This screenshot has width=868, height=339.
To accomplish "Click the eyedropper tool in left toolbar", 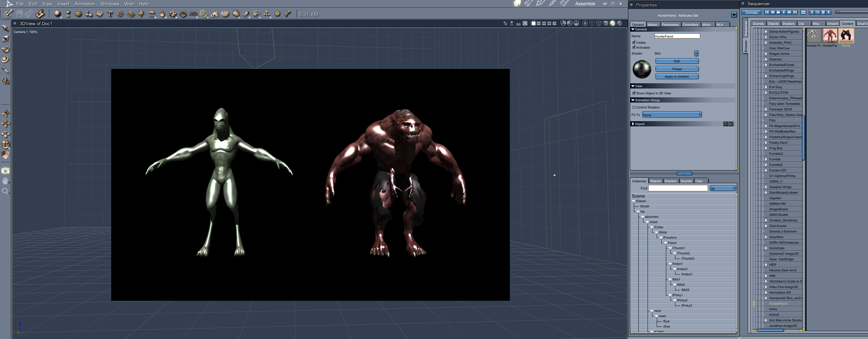I will 5,70.
